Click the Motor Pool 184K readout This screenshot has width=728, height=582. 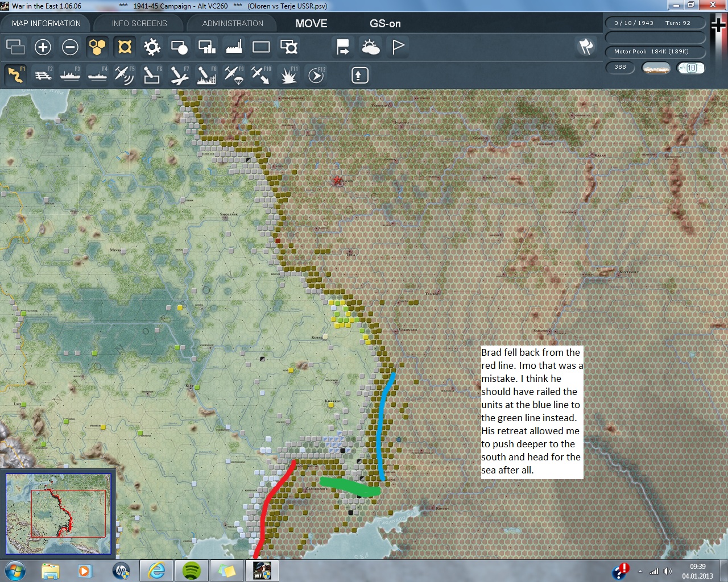coord(655,52)
